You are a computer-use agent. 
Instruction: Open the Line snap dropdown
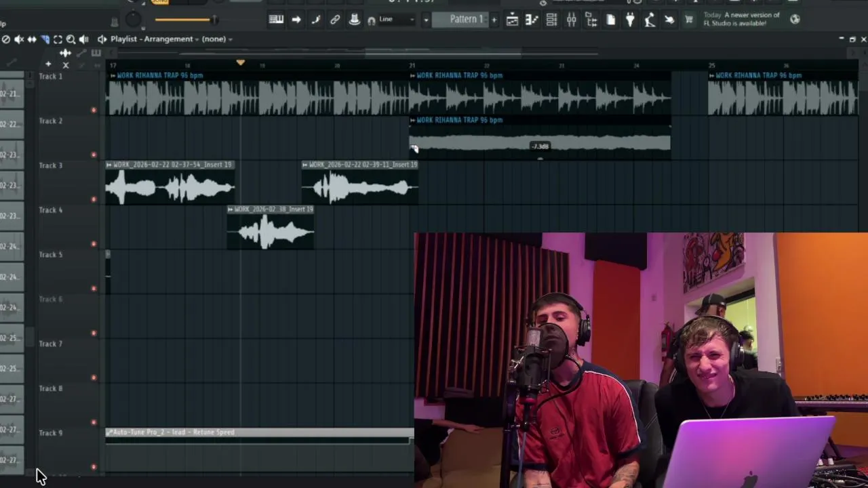point(397,20)
